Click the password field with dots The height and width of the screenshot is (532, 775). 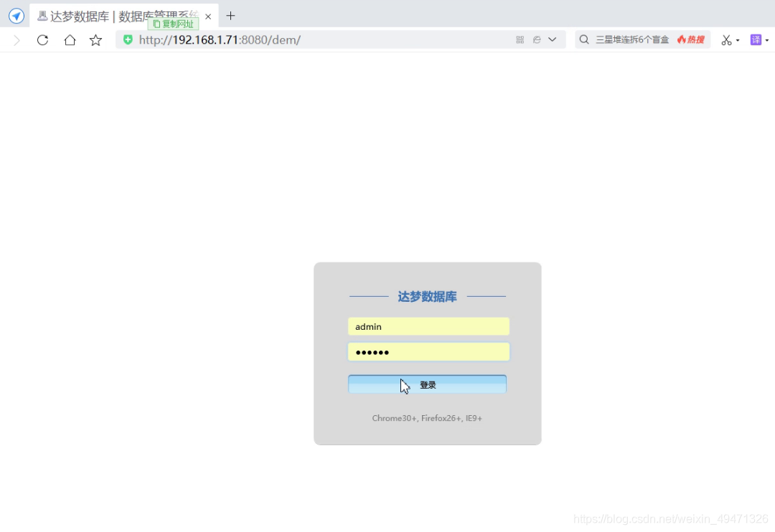tap(428, 352)
